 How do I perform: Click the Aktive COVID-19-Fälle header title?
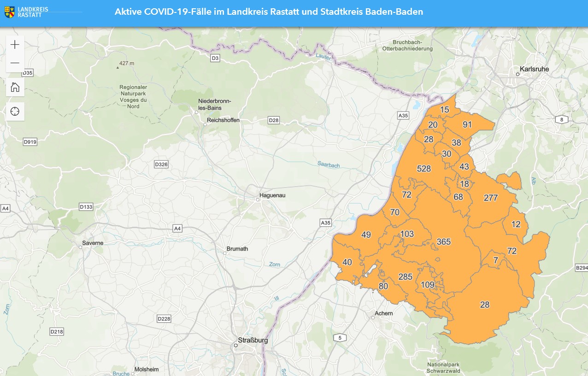coord(269,12)
